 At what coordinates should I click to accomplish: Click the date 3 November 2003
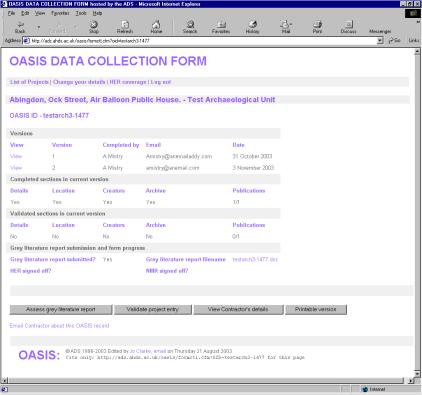tap(253, 168)
